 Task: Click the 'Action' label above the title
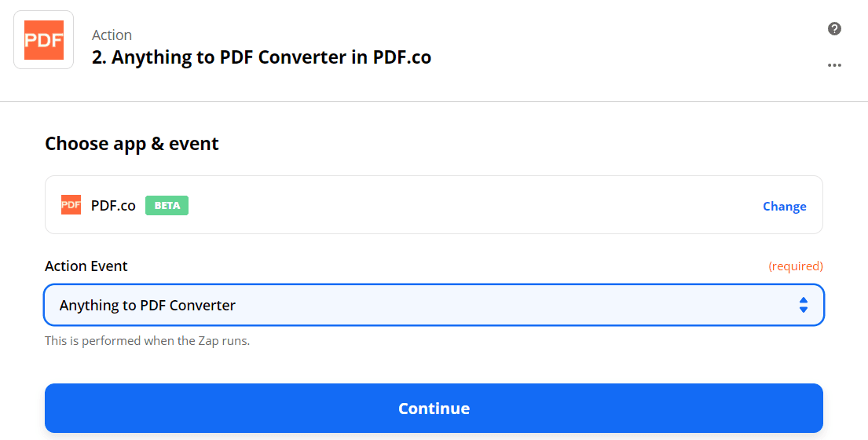pos(112,35)
